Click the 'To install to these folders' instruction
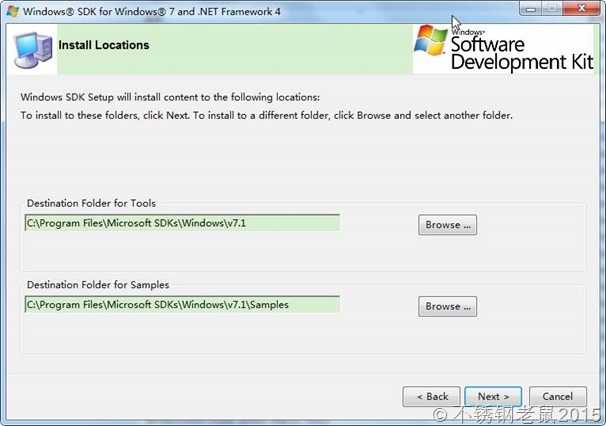606x426 pixels. pyautogui.click(x=266, y=116)
